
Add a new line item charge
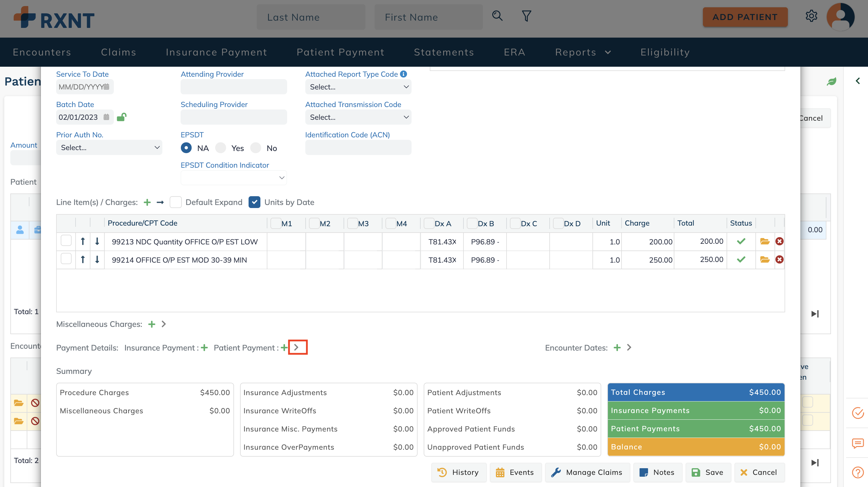(147, 202)
